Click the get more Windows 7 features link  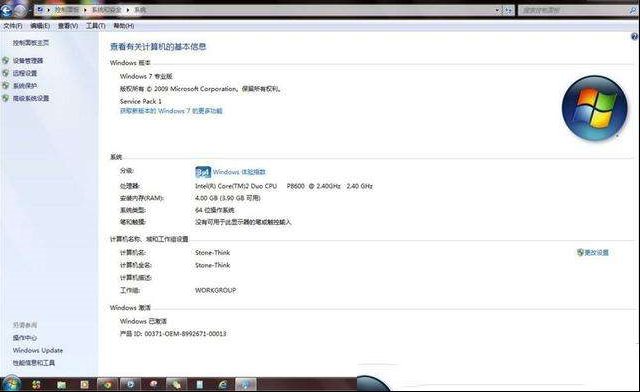point(171,111)
